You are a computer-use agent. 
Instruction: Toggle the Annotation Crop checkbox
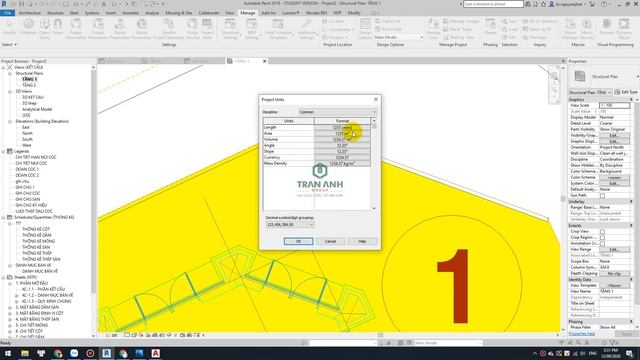602,243
